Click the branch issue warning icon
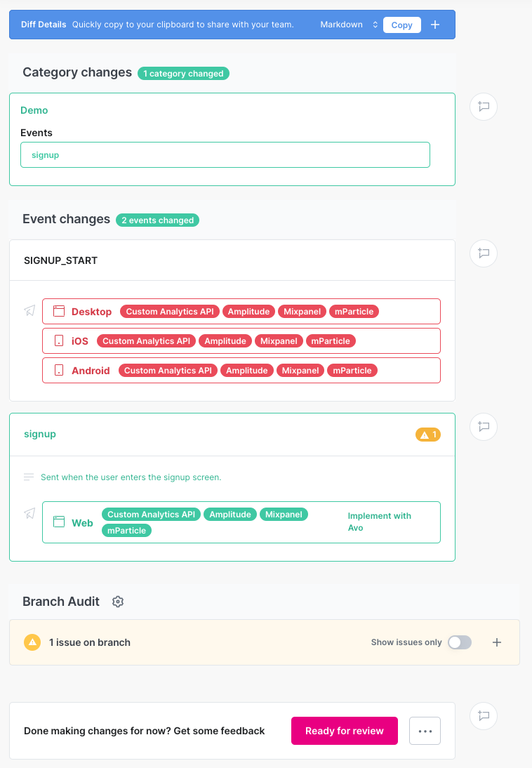The height and width of the screenshot is (768, 532). 32,642
